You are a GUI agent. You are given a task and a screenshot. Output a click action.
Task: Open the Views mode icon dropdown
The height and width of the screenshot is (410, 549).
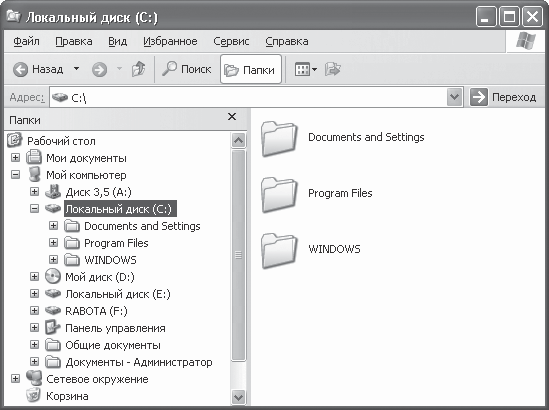306,69
